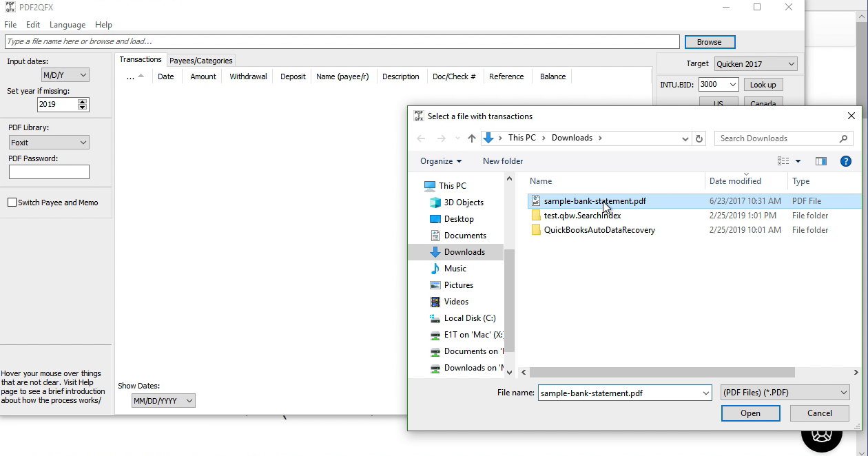The width and height of the screenshot is (868, 456).
Task: Open the Language menu
Action: tap(68, 25)
